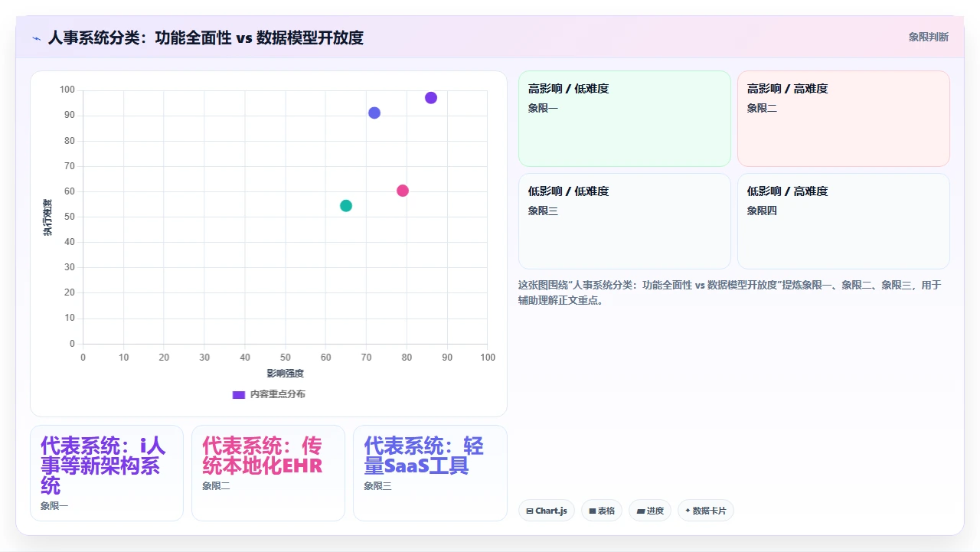Click the y-axis tick label 100
Image resolution: width=980 pixels, height=552 pixels.
pyautogui.click(x=67, y=90)
